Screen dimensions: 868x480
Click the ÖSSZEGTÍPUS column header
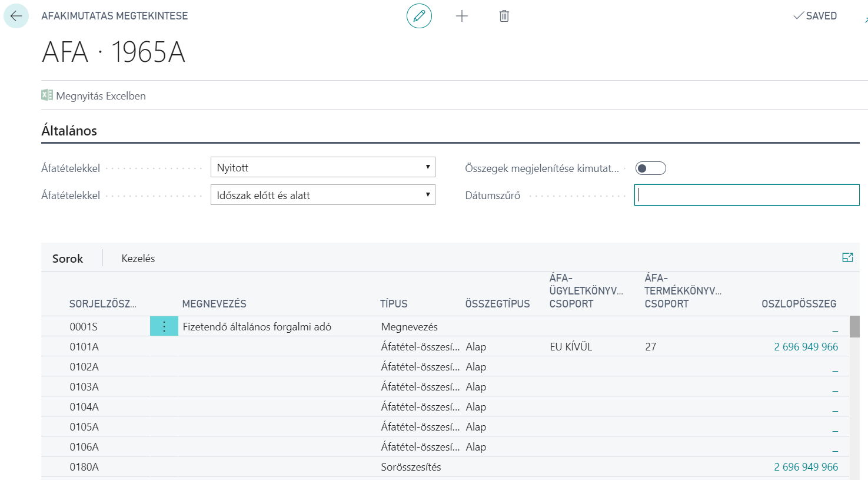497,304
